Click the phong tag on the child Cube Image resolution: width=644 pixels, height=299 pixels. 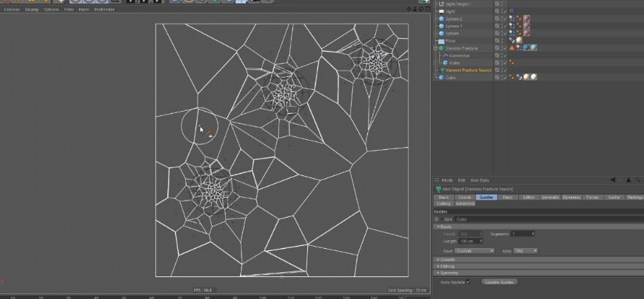[x=512, y=63]
